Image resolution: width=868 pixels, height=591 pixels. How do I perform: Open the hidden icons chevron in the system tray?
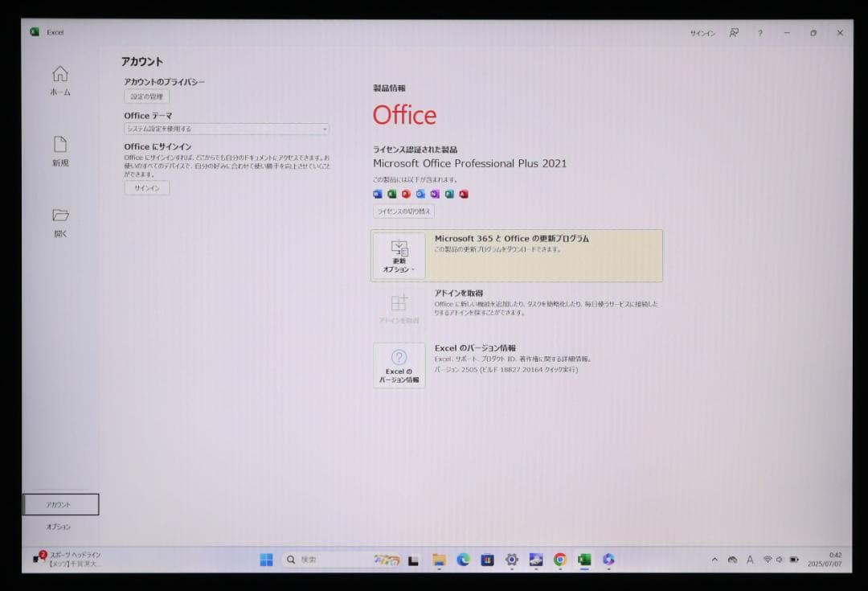click(714, 560)
